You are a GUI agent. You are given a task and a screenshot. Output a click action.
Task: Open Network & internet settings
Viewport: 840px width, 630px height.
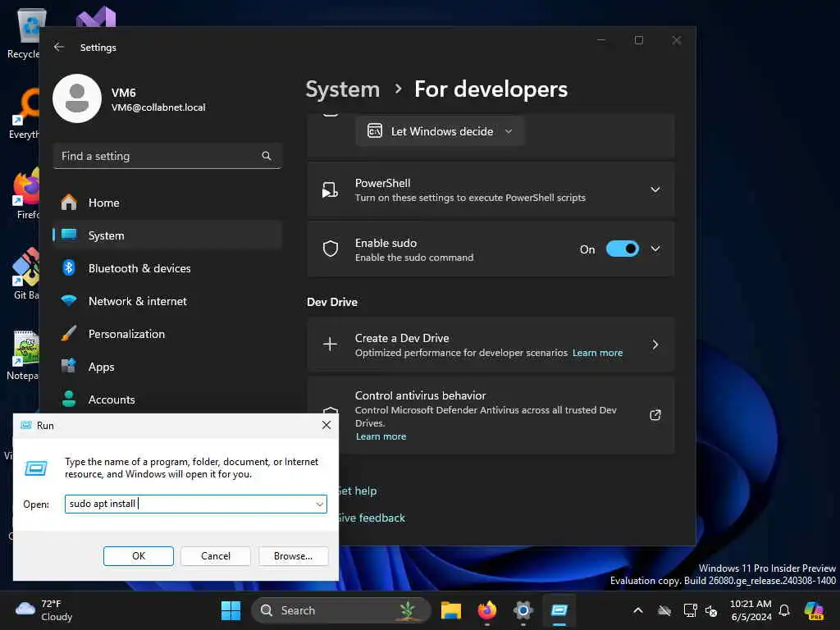pos(167,301)
